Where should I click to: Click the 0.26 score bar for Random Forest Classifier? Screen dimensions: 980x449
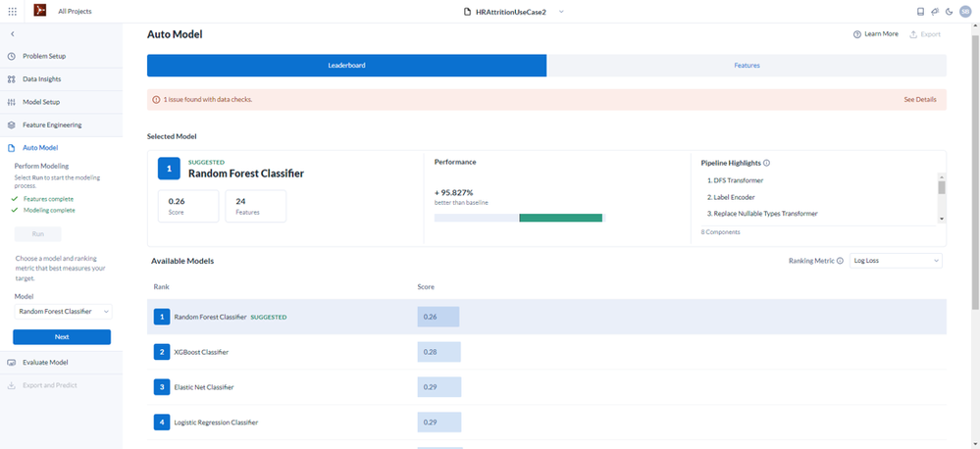(x=438, y=317)
